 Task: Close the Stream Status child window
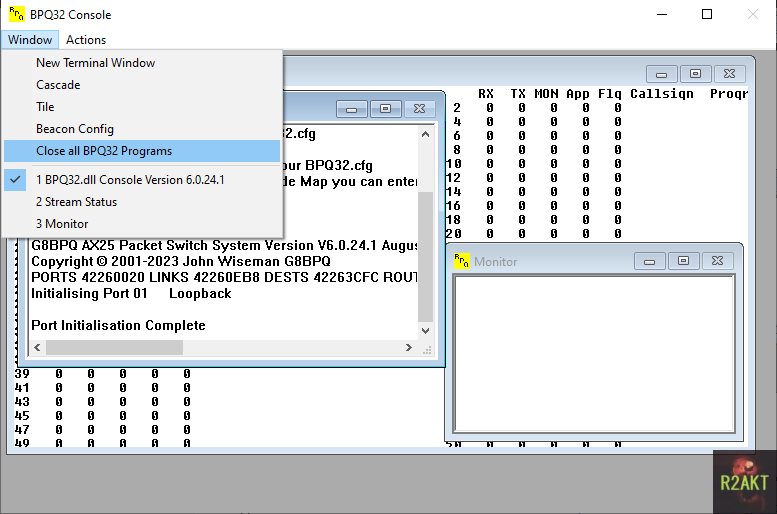click(x=729, y=74)
